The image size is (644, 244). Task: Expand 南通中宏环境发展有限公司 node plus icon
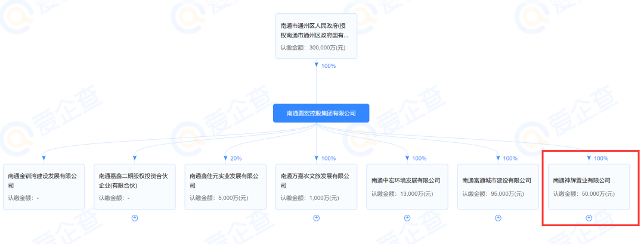[x=407, y=218]
